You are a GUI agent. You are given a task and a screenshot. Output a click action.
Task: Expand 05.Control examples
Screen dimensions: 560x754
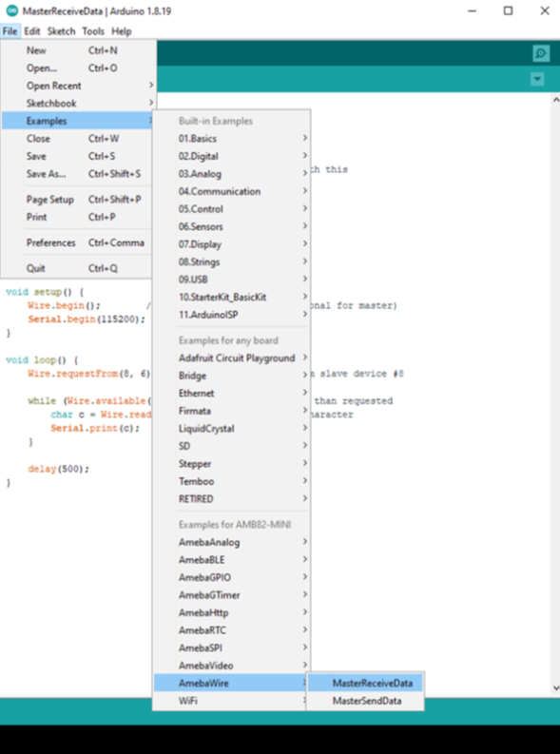pos(232,209)
